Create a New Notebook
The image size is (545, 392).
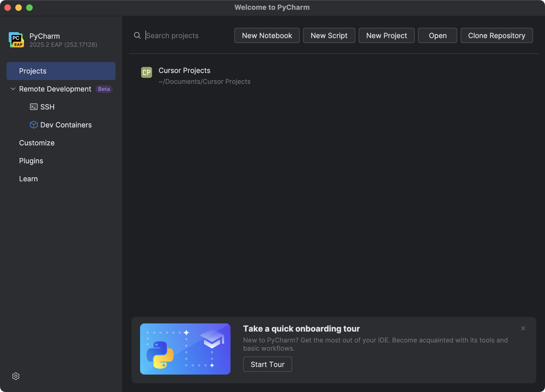point(267,35)
